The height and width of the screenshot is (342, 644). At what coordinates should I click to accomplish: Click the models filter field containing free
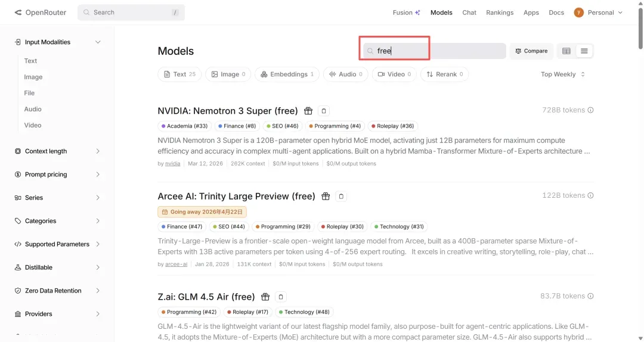pos(435,51)
